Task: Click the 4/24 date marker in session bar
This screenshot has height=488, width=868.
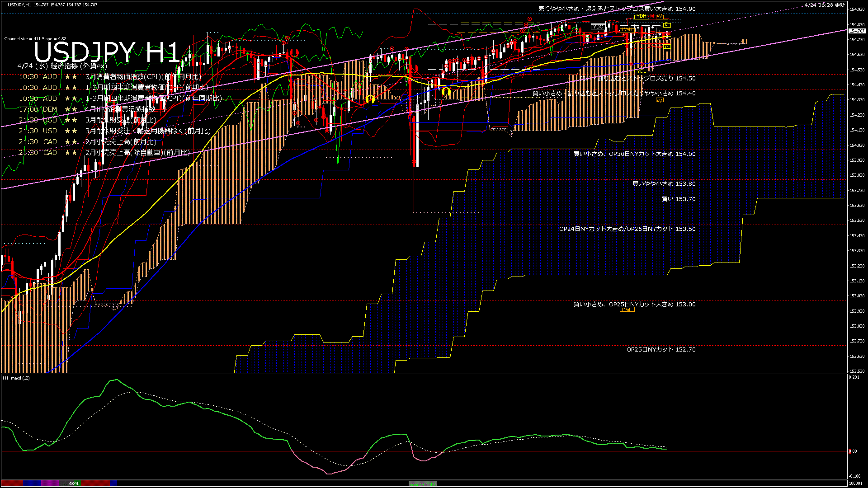Action: point(74,483)
